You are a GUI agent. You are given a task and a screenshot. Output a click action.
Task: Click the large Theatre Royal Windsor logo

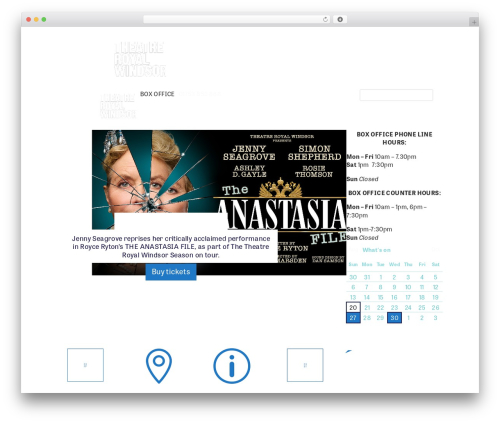140,59
